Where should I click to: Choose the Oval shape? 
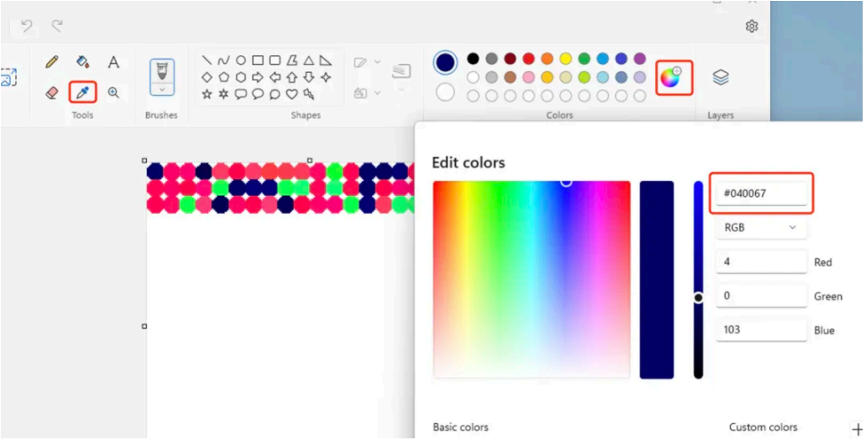[x=240, y=60]
